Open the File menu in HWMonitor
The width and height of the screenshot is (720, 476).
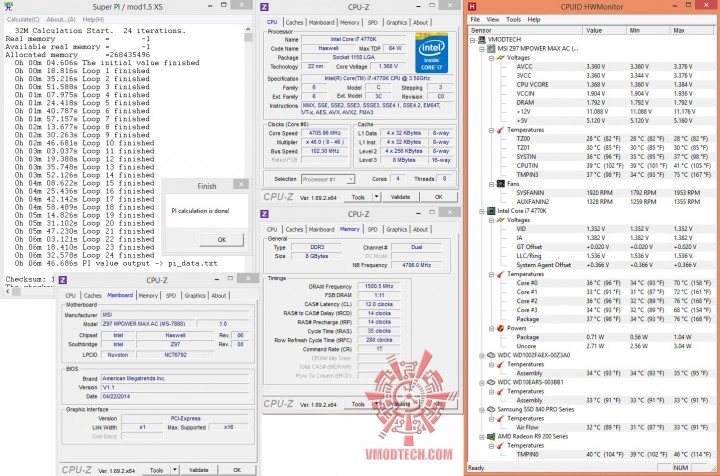475,19
